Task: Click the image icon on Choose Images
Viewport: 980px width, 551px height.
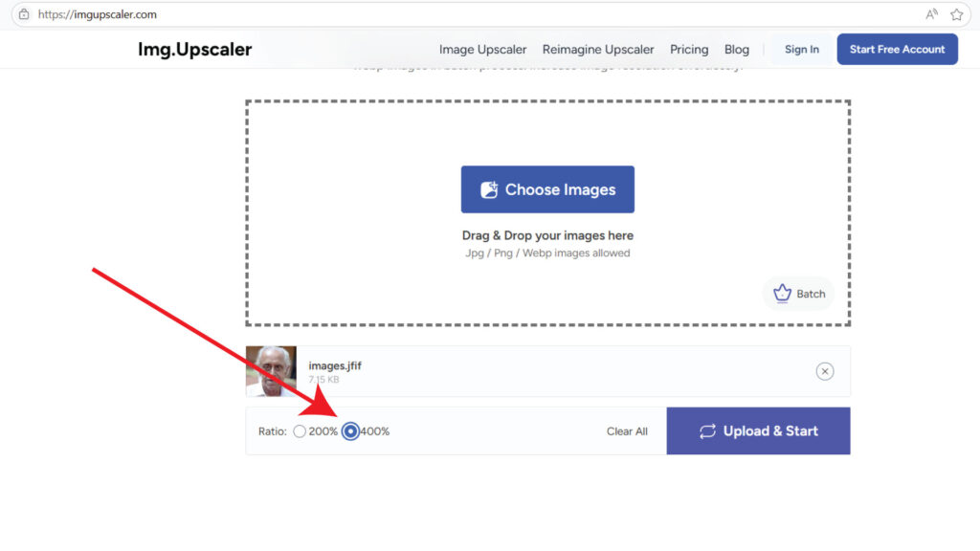Action: 489,189
